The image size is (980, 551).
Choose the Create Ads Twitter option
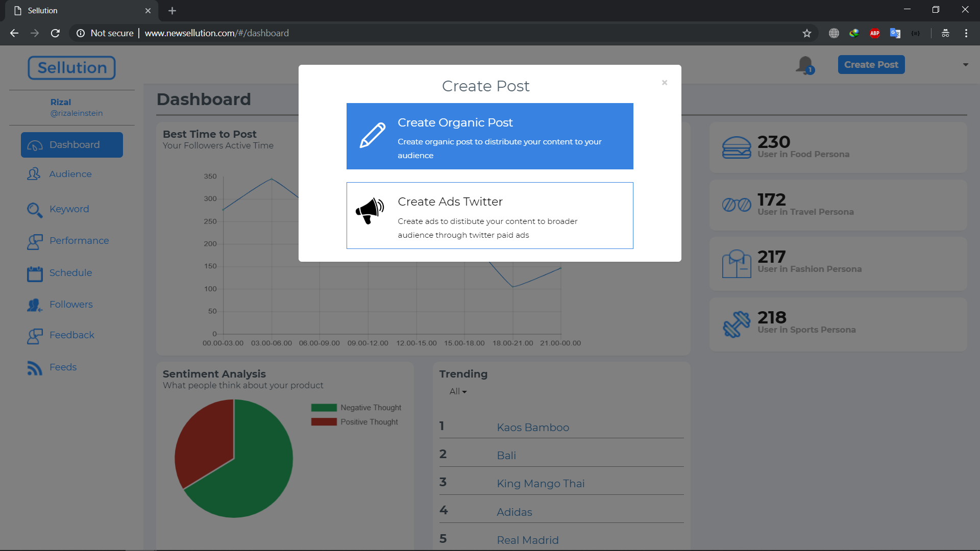click(x=489, y=215)
